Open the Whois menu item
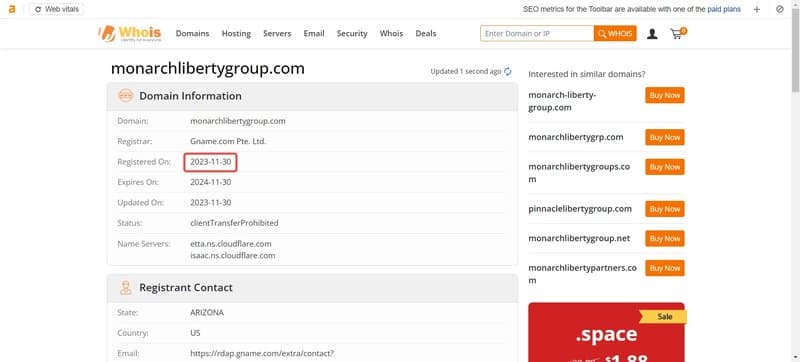 [x=391, y=34]
